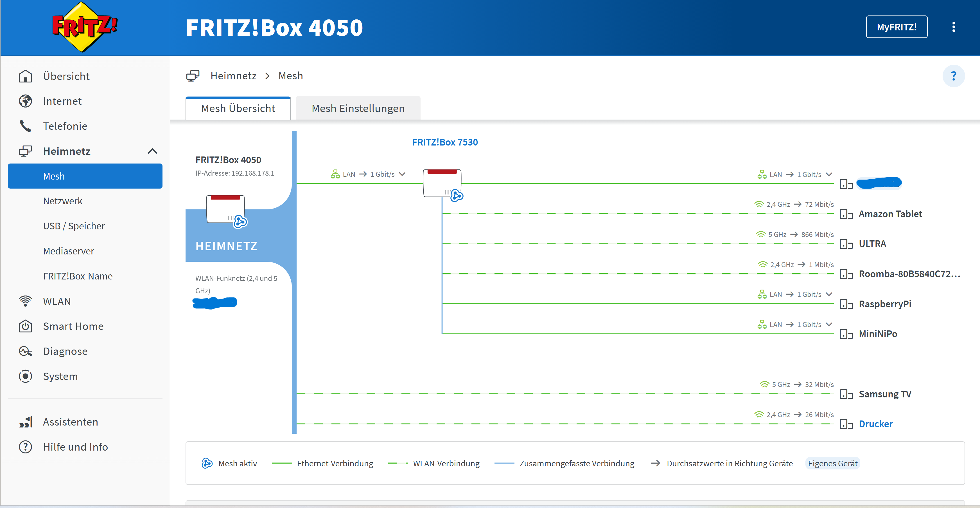Open Diagnose from the sidebar
Viewport: 980px width, 508px height.
(x=65, y=351)
